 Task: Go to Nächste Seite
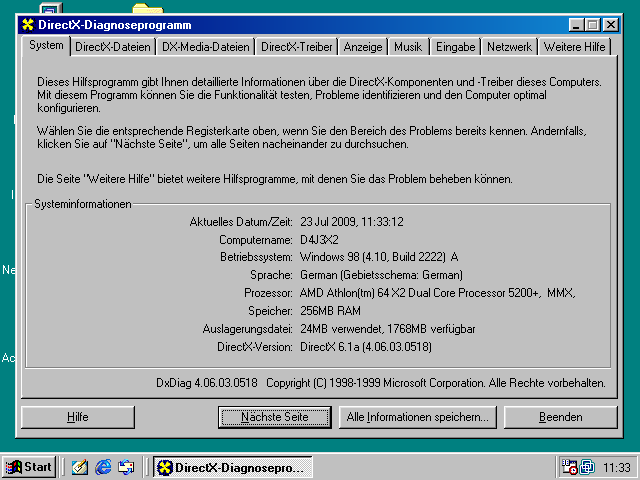tap(275, 417)
